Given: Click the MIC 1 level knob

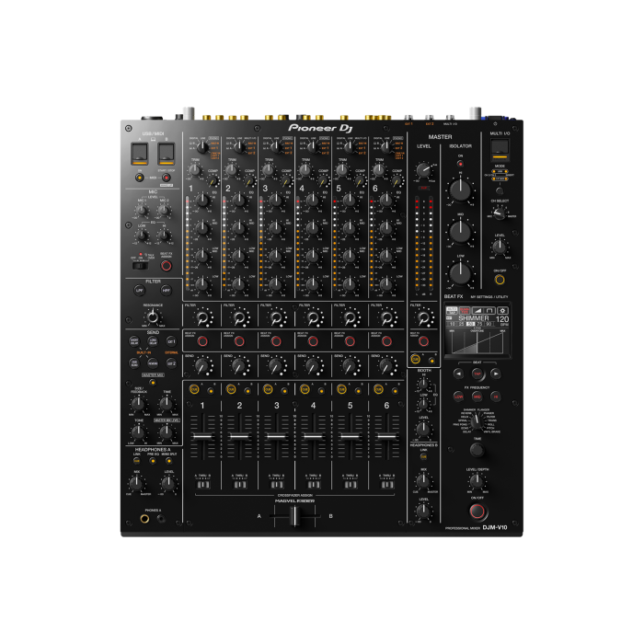Looking at the screenshot, I should 142,211.
